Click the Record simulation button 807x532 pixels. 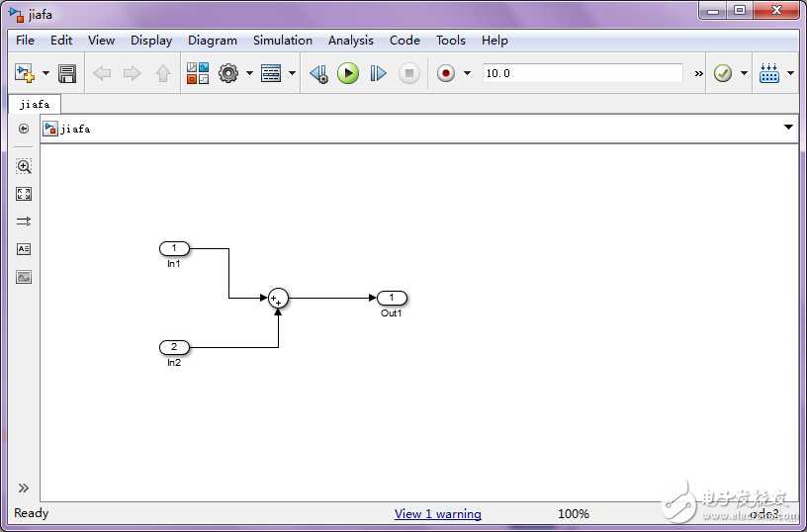[446, 73]
